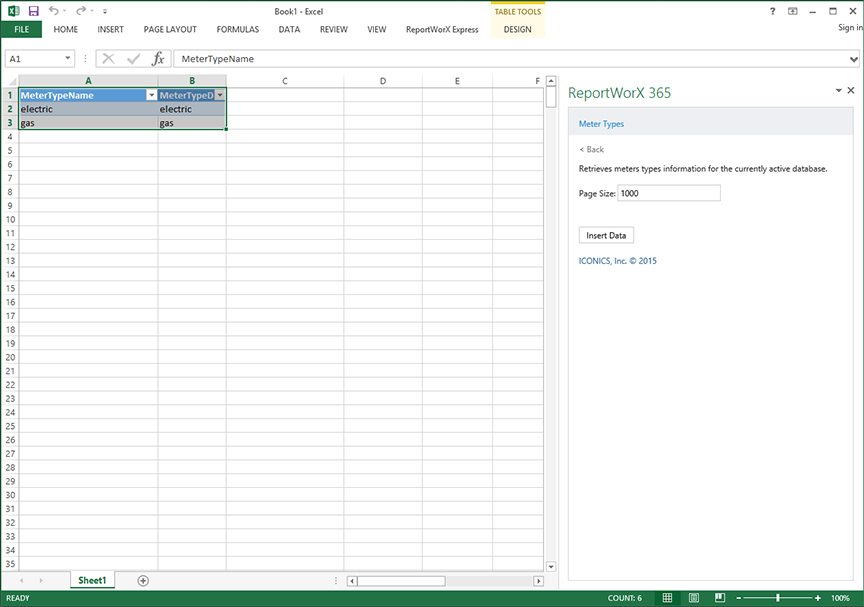Switch to Page Layout view icon
864x607 pixels.
point(693,598)
